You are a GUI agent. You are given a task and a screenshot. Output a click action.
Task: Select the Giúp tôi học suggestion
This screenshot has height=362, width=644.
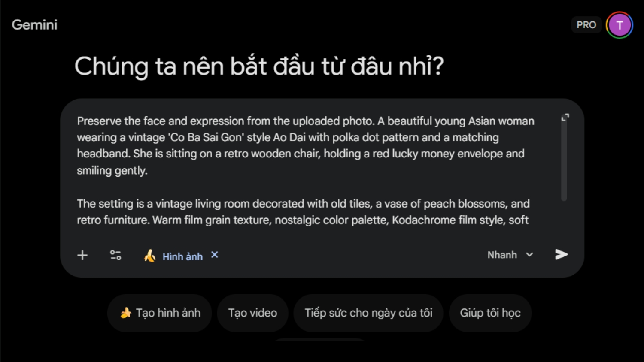[x=490, y=313]
